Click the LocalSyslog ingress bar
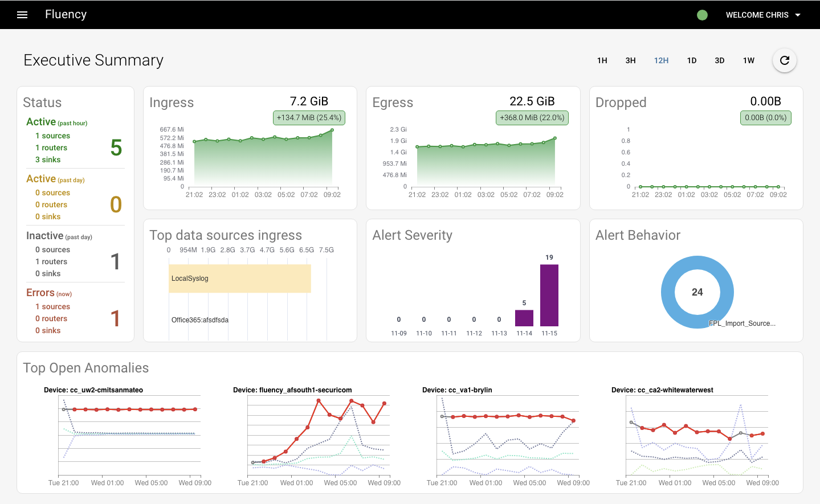The image size is (820, 504). coord(240,278)
